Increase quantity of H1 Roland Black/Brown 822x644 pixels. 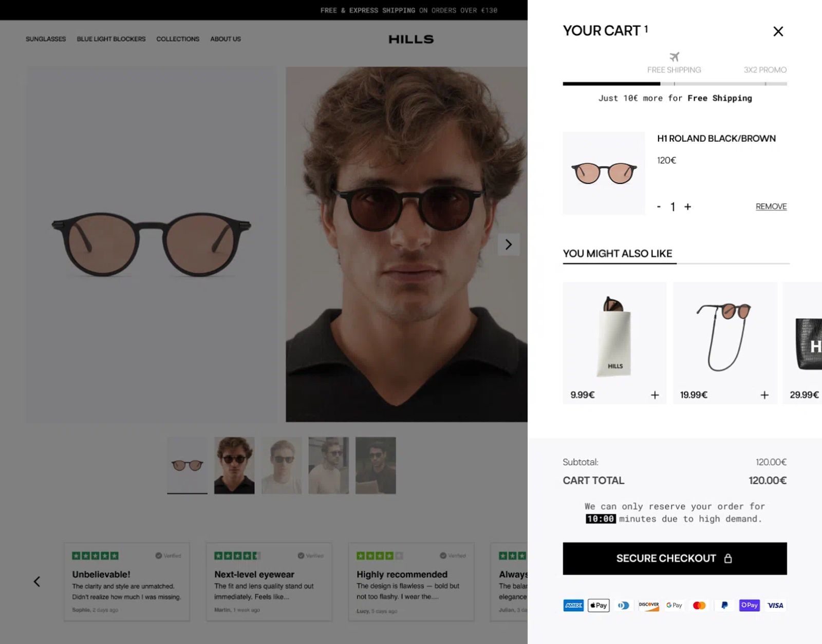(x=688, y=206)
